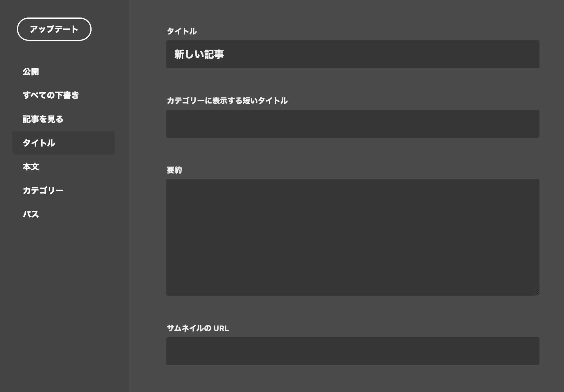Viewport: 564px width, 392px height.
Task: Open the カテゴリー section in sidebar
Action: click(43, 190)
